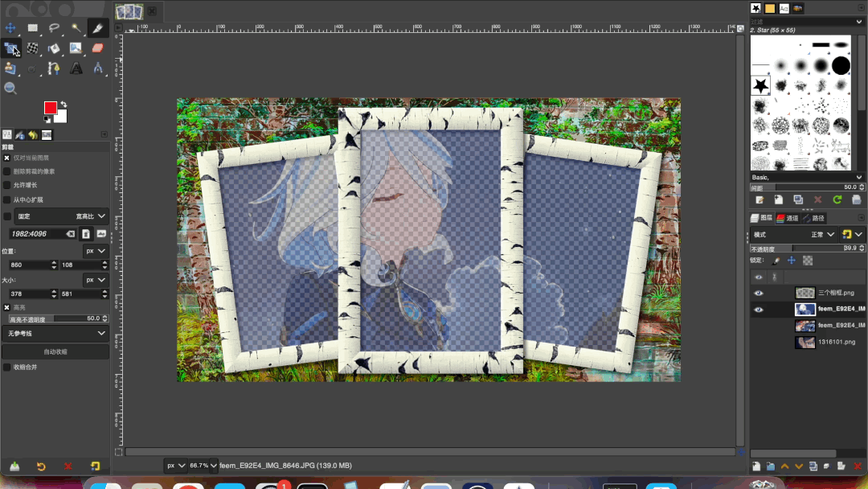Click the red foreground color swatch

pyautogui.click(x=50, y=108)
